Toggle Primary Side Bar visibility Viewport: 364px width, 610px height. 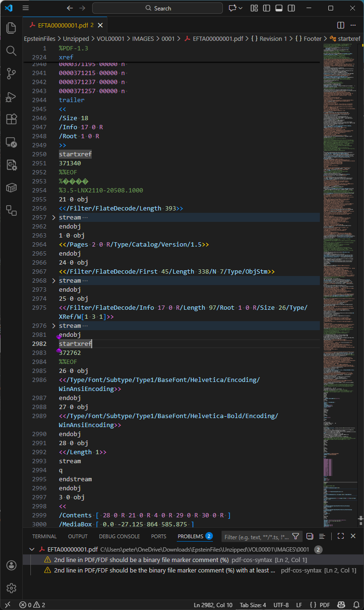tap(267, 8)
